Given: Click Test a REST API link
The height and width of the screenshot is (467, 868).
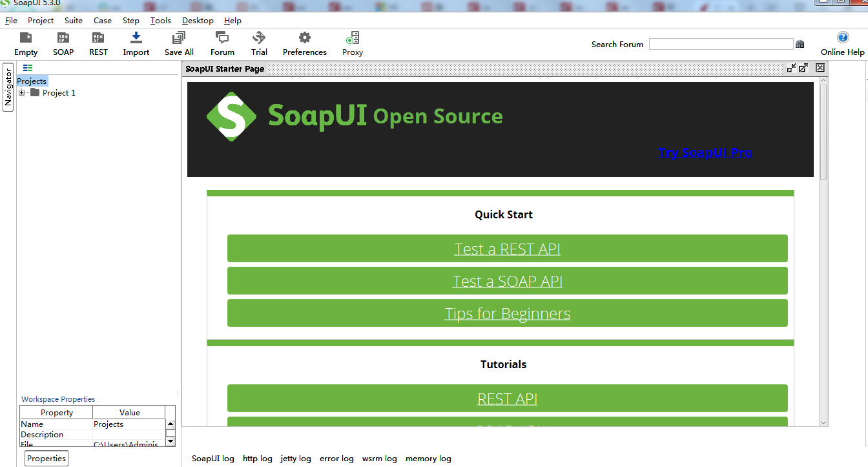Looking at the screenshot, I should tap(507, 249).
